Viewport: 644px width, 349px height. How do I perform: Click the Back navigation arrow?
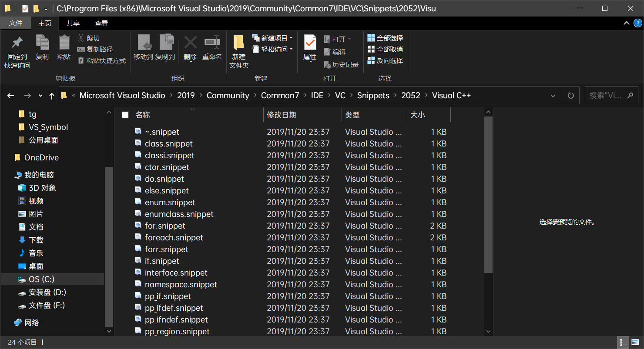(11, 96)
